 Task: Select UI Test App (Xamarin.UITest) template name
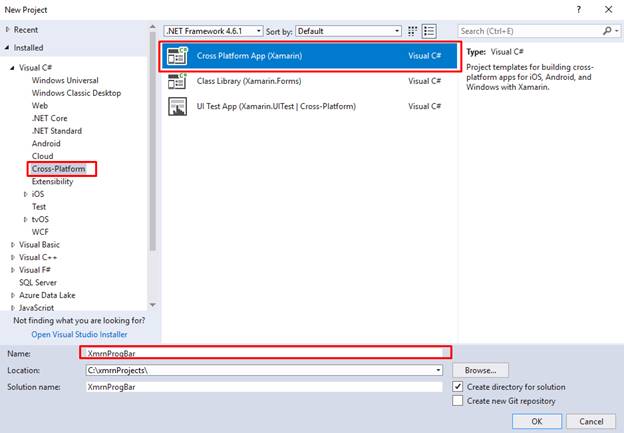tap(276, 107)
